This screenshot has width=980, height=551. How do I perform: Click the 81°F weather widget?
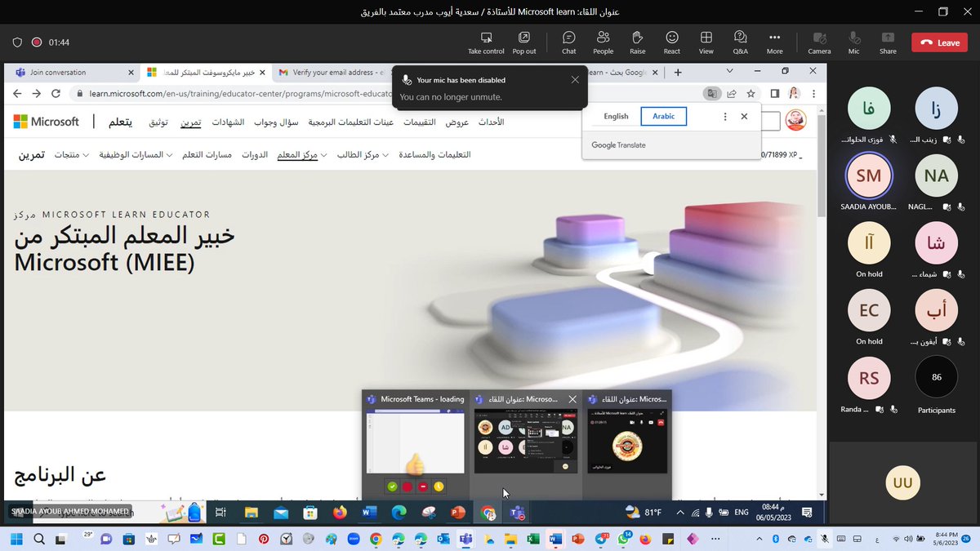pyautogui.click(x=643, y=513)
